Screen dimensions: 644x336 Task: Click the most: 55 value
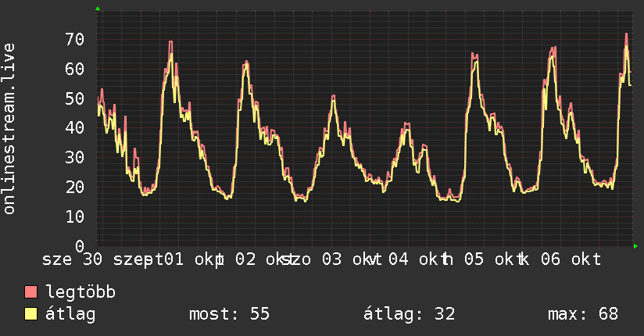coord(229,314)
